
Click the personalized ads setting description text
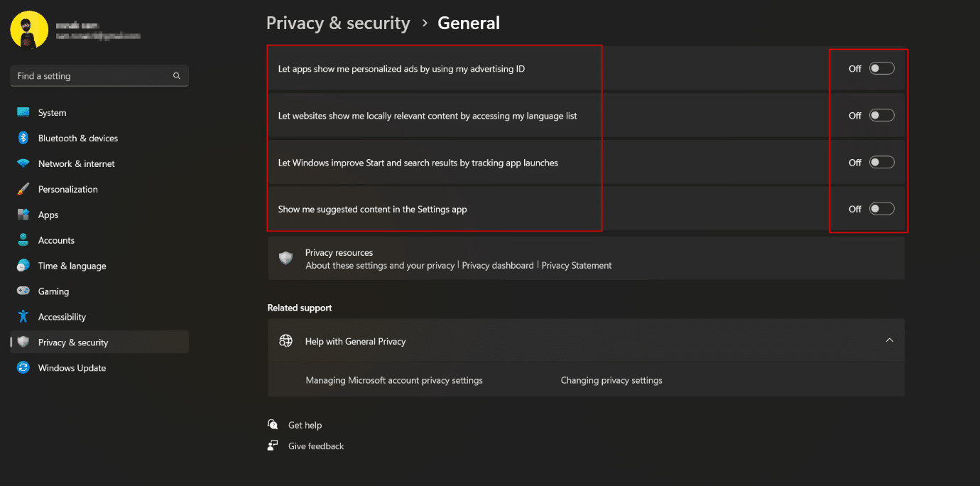point(401,69)
